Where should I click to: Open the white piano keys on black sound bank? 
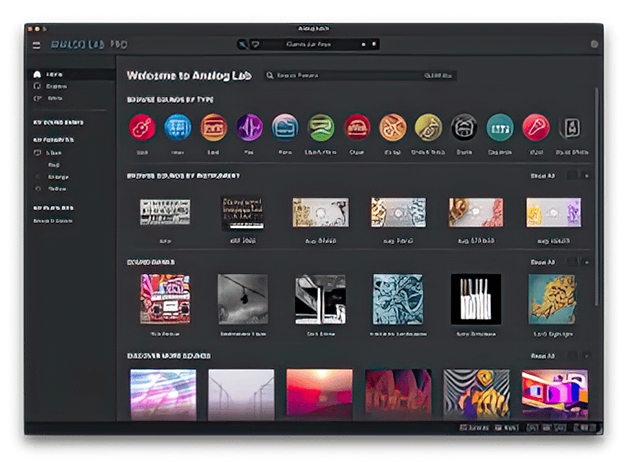(476, 299)
